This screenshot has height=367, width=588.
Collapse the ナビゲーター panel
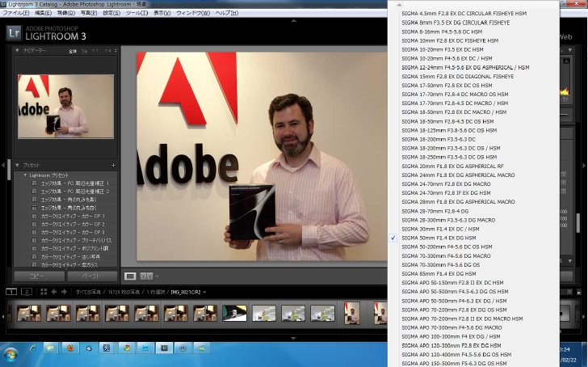click(17, 50)
